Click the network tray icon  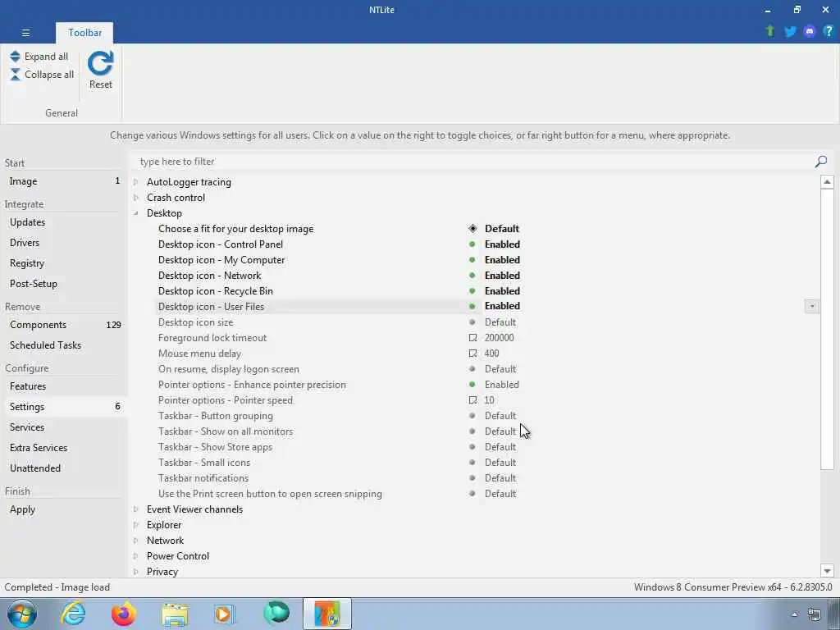815,614
